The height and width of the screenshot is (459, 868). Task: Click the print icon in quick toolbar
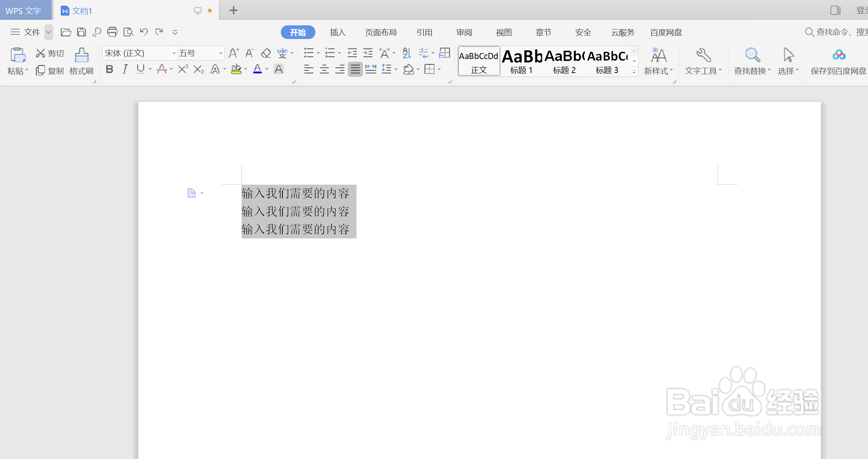click(112, 32)
